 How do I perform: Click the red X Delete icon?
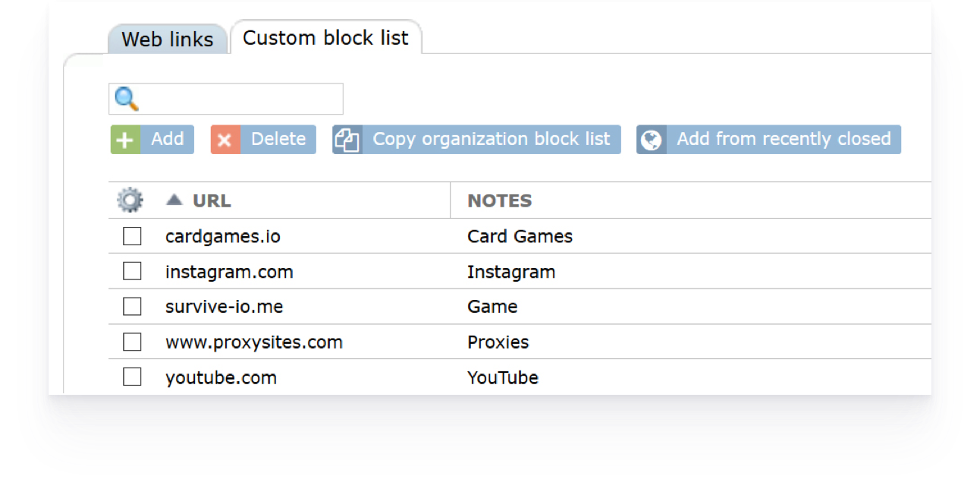click(x=225, y=140)
